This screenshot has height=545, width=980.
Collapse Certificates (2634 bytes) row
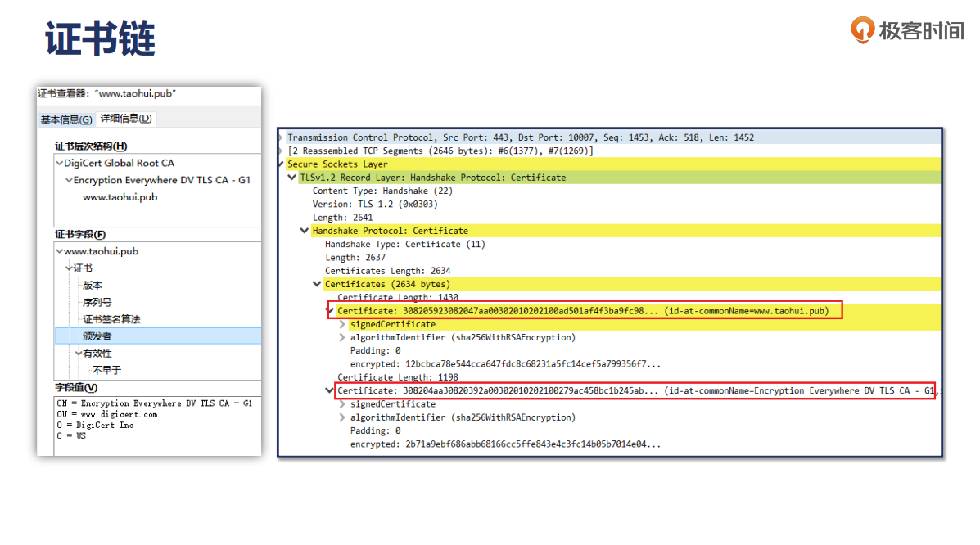point(317,284)
